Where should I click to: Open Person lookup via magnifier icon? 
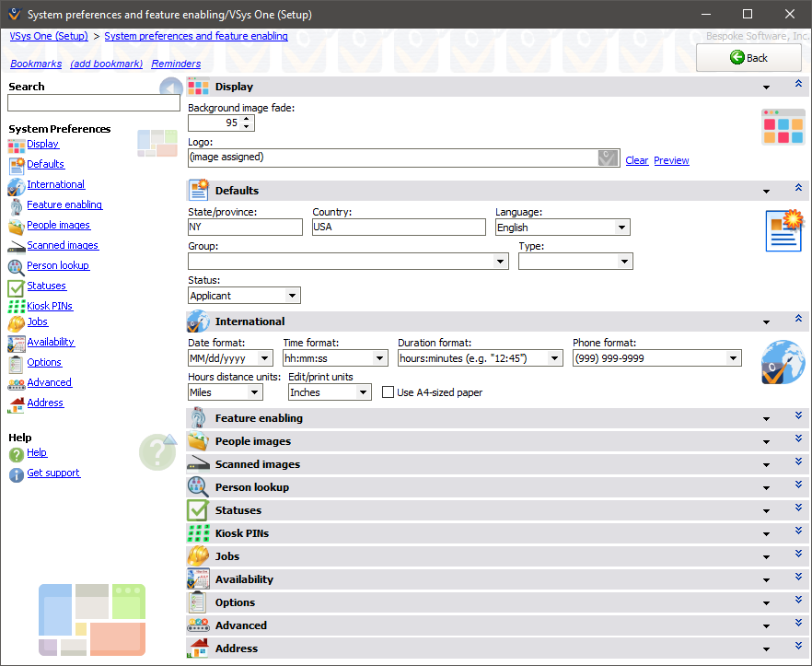[x=17, y=265]
